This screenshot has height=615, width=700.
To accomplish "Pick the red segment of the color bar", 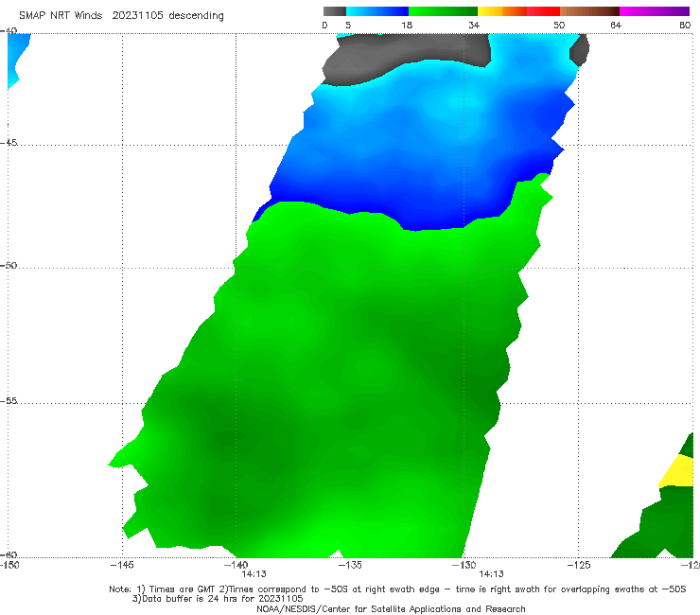I will click(543, 11).
